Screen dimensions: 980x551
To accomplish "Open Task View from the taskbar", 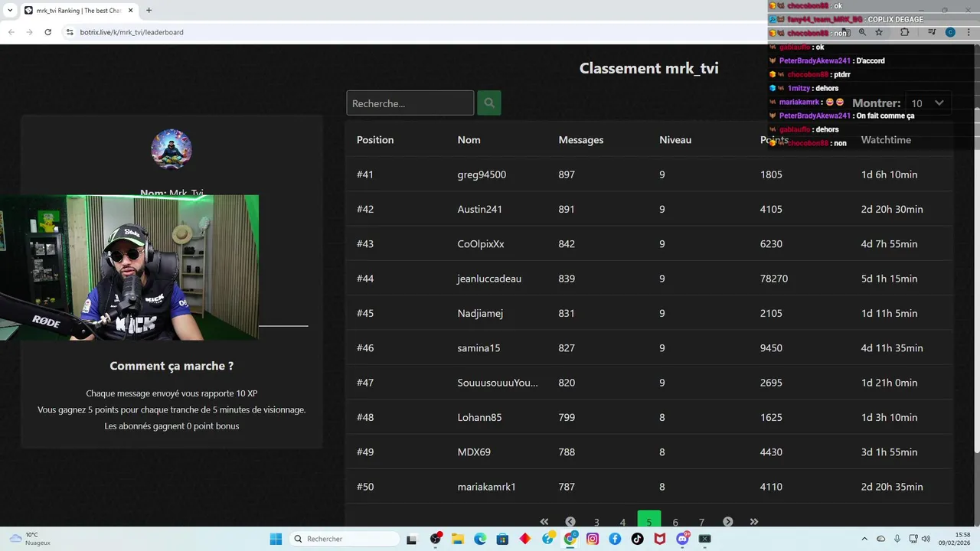I will (411, 539).
